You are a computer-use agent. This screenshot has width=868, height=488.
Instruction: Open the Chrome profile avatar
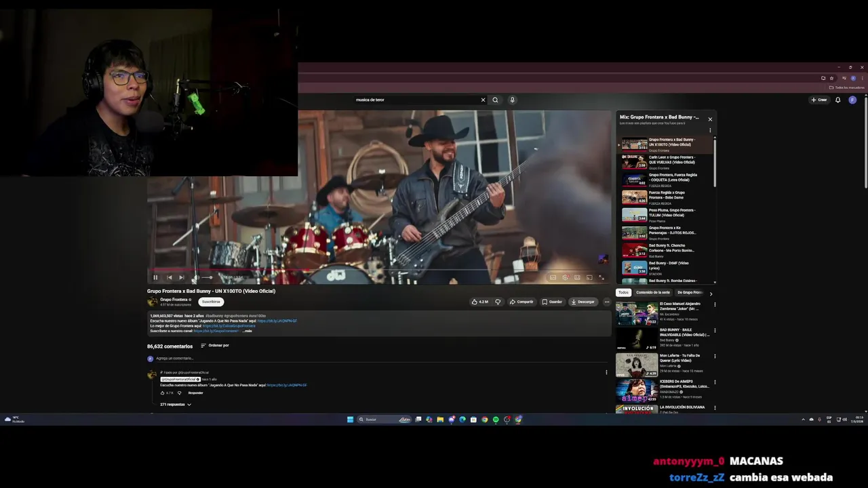853,78
